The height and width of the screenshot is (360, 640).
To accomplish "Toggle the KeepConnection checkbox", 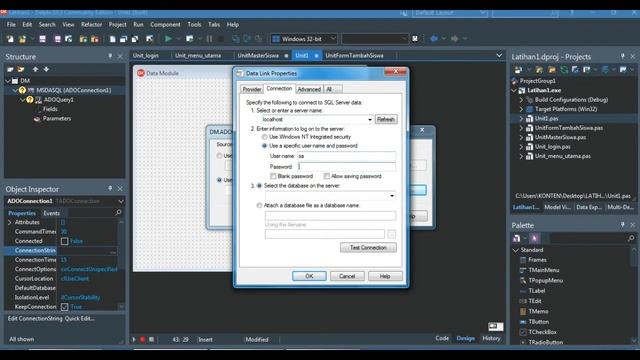I will click(64, 307).
